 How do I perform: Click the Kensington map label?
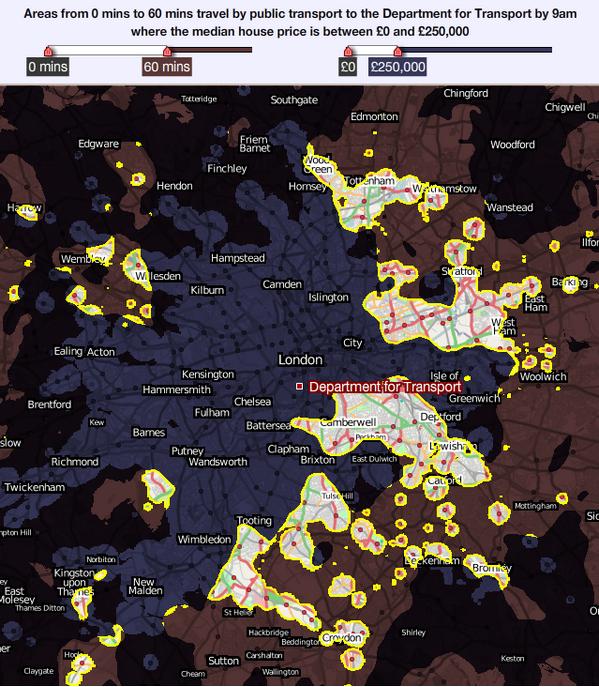tap(208, 374)
